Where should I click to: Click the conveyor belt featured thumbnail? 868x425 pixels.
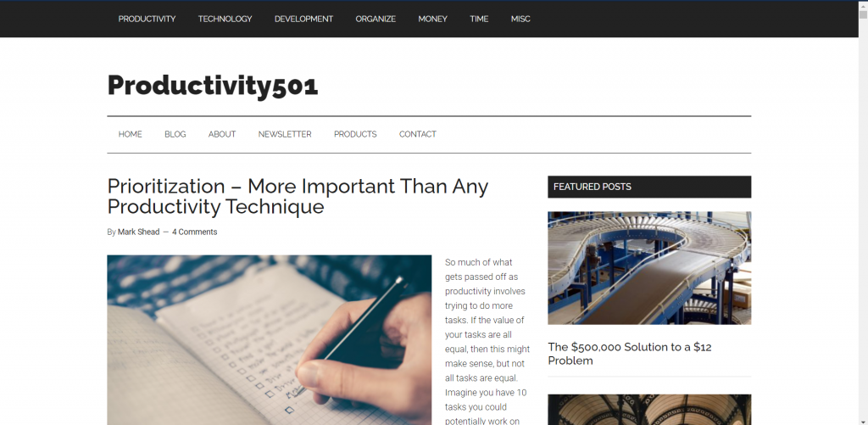[649, 267]
